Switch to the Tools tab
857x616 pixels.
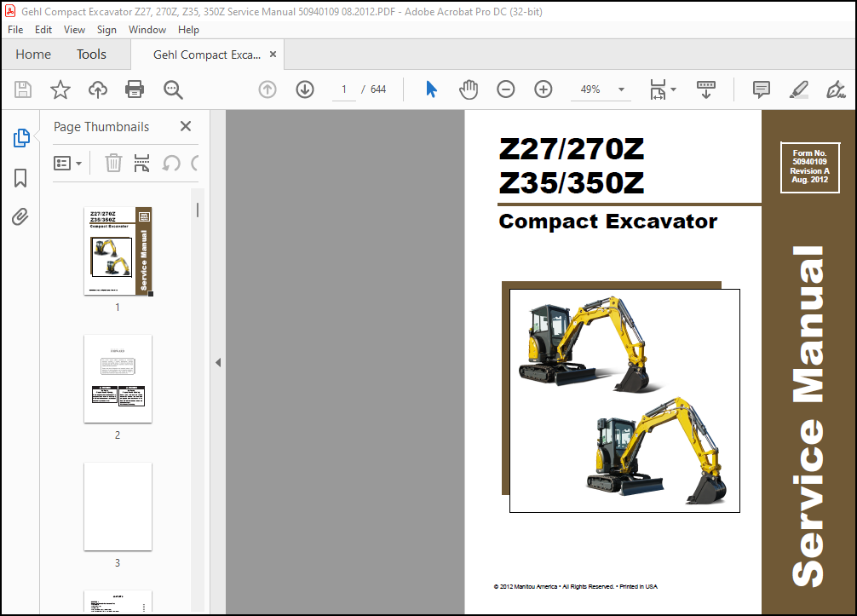click(x=91, y=55)
